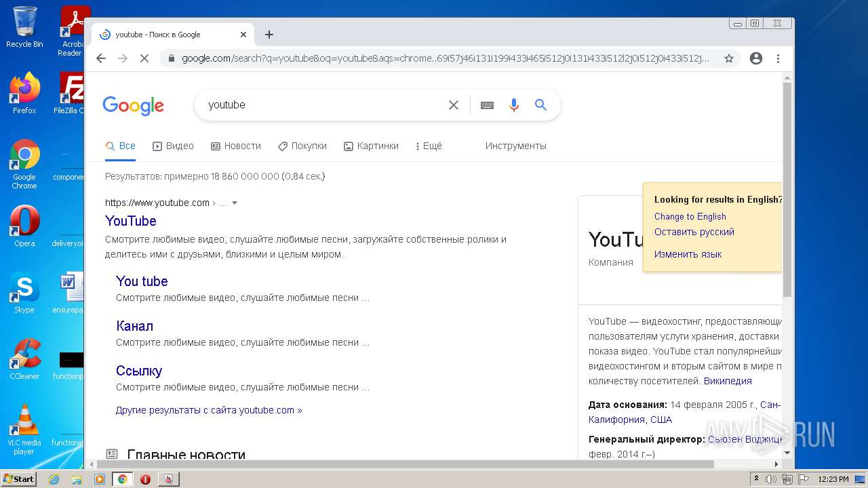Click the blue magnifier search button
The width and height of the screenshot is (868, 488).
pyautogui.click(x=540, y=105)
